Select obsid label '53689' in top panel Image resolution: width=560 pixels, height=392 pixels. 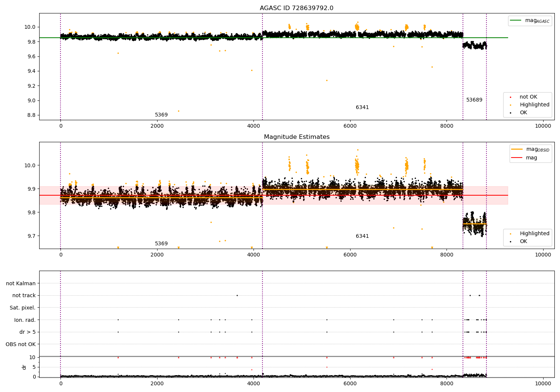474,100
